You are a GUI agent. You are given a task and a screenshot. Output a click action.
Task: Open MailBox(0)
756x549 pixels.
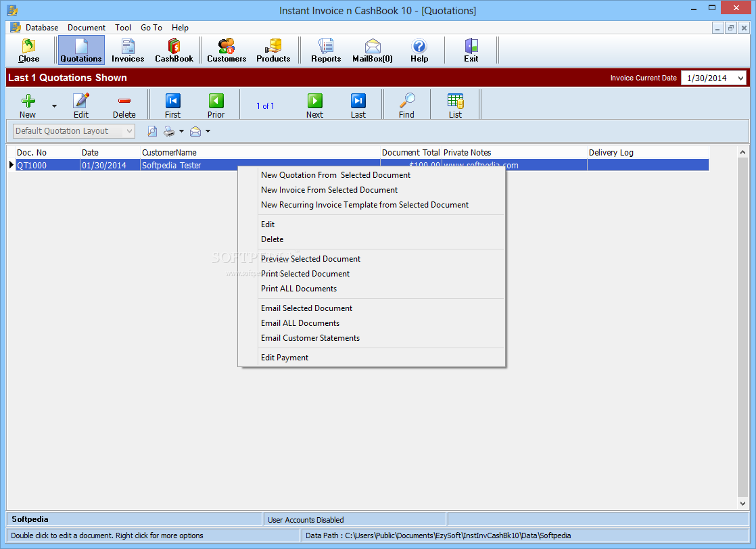(373, 50)
